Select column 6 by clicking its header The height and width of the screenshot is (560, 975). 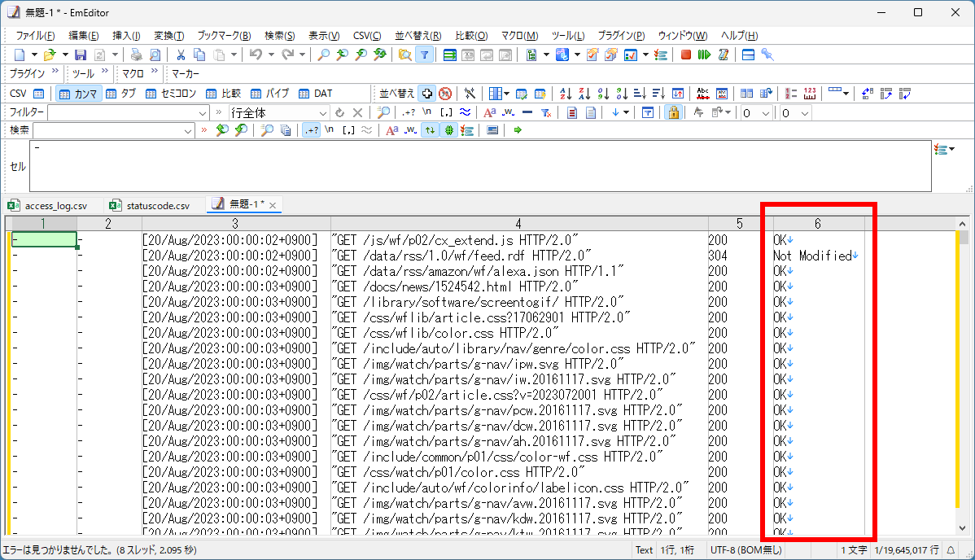[x=818, y=222]
